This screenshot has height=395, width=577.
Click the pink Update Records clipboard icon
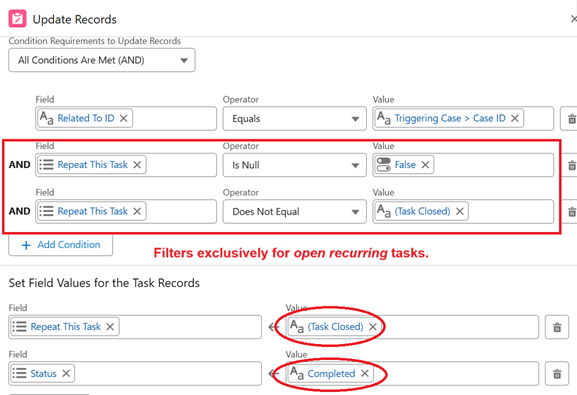[x=17, y=19]
